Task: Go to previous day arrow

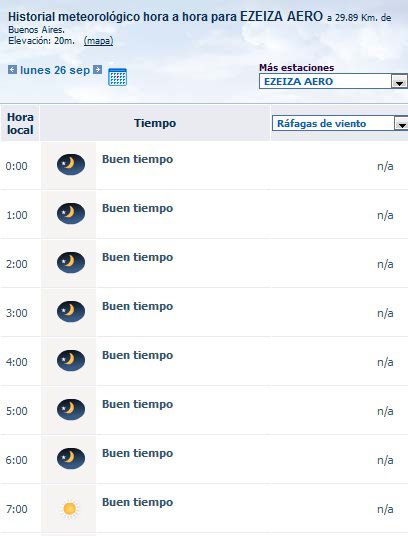Action: coord(12,70)
